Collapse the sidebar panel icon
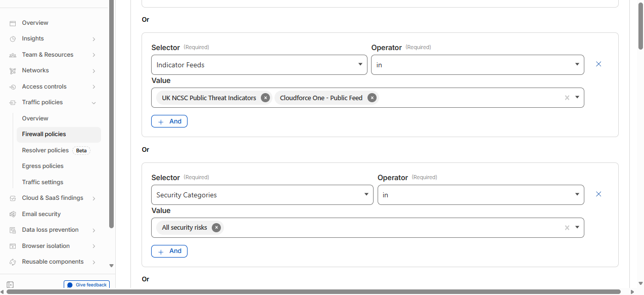This screenshot has height=295, width=644. pyautogui.click(x=10, y=285)
